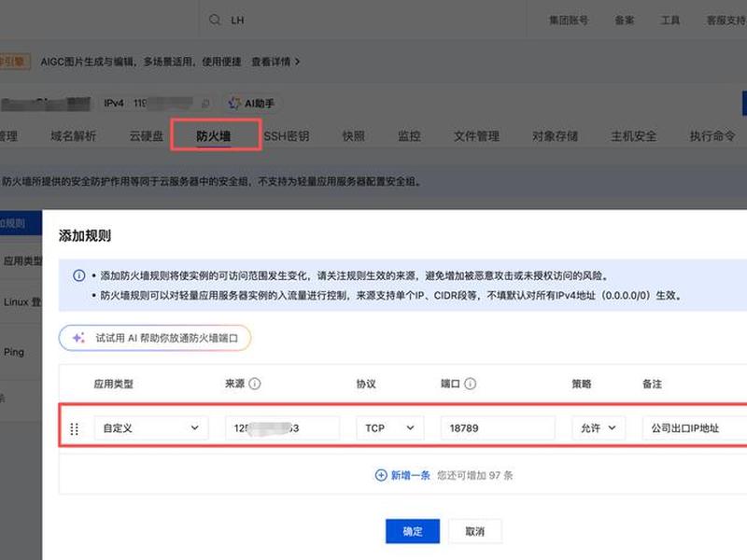Open 工具 in top navigation
The width and height of the screenshot is (747, 560).
669,20
